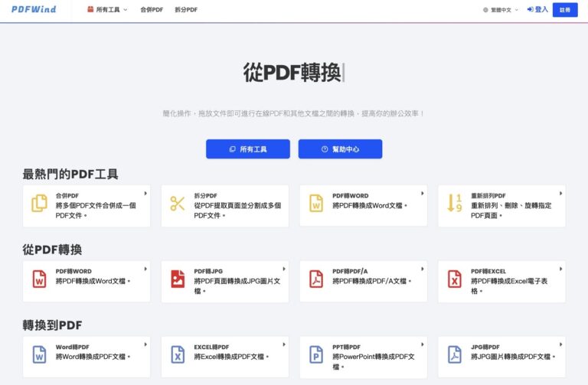This screenshot has height=385, width=588.
Task: Click the red PDF轉JPG image icon
Action: [178, 279]
